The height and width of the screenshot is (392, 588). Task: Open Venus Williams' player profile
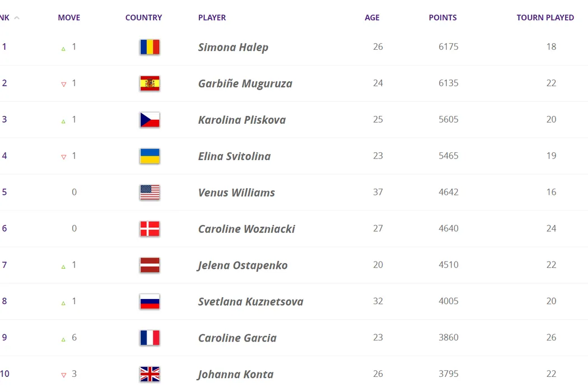tap(236, 193)
